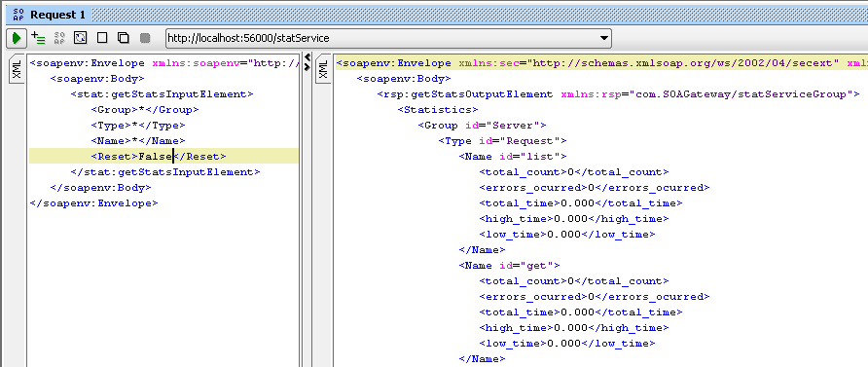This screenshot has width=868, height=367.
Task: Click the Group element line in request
Action: point(144,110)
